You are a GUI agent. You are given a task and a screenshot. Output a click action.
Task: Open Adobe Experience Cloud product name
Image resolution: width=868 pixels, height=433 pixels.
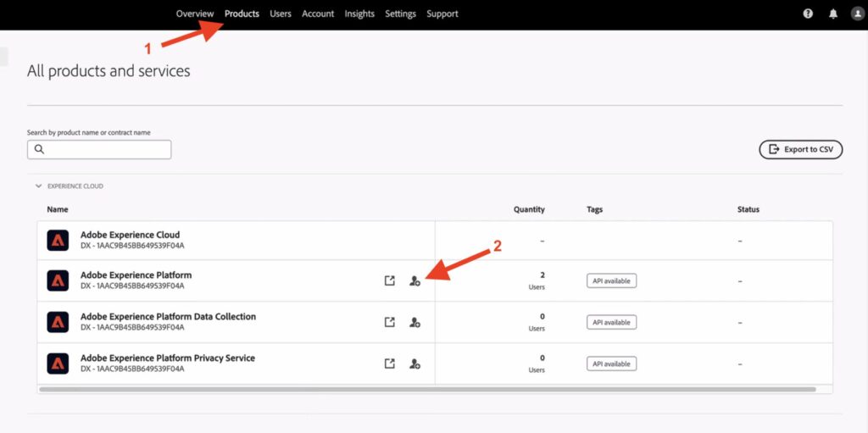pos(130,235)
